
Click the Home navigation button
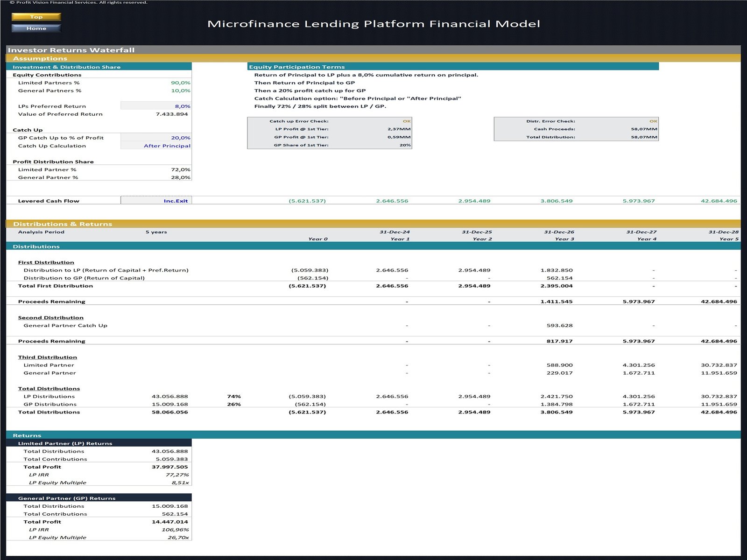36,28
